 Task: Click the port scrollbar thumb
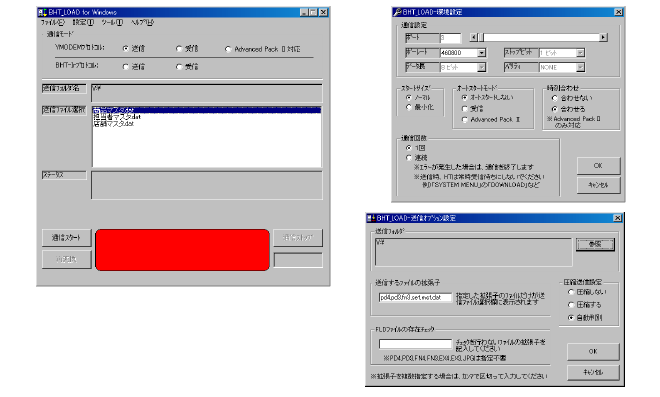pyautogui.click(x=481, y=37)
